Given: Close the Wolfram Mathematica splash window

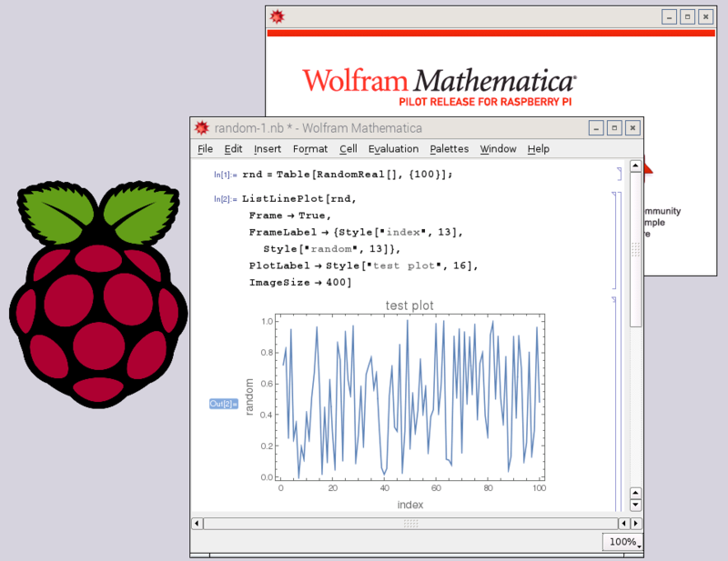Looking at the screenshot, I should click(x=706, y=17).
